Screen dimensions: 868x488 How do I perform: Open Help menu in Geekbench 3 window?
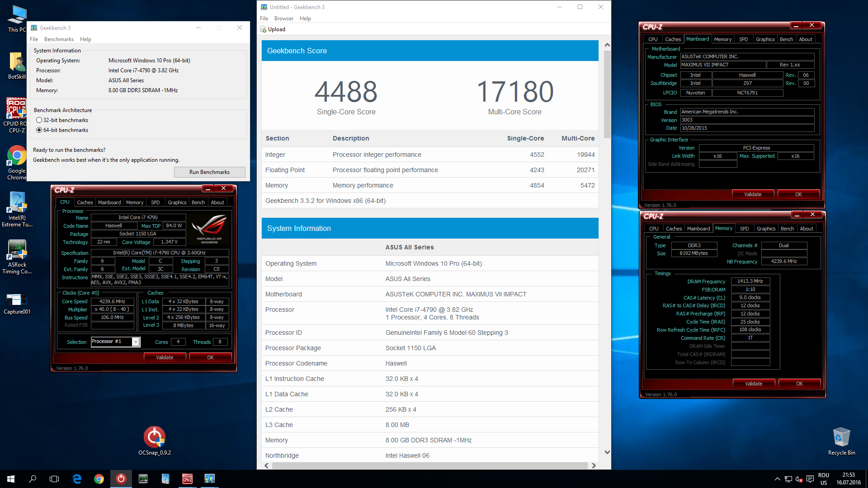[x=85, y=39]
